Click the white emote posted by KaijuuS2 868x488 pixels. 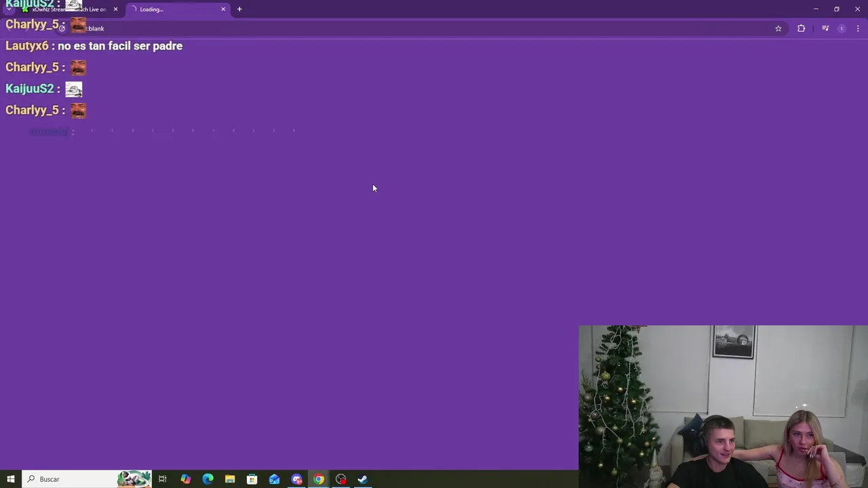click(x=74, y=89)
